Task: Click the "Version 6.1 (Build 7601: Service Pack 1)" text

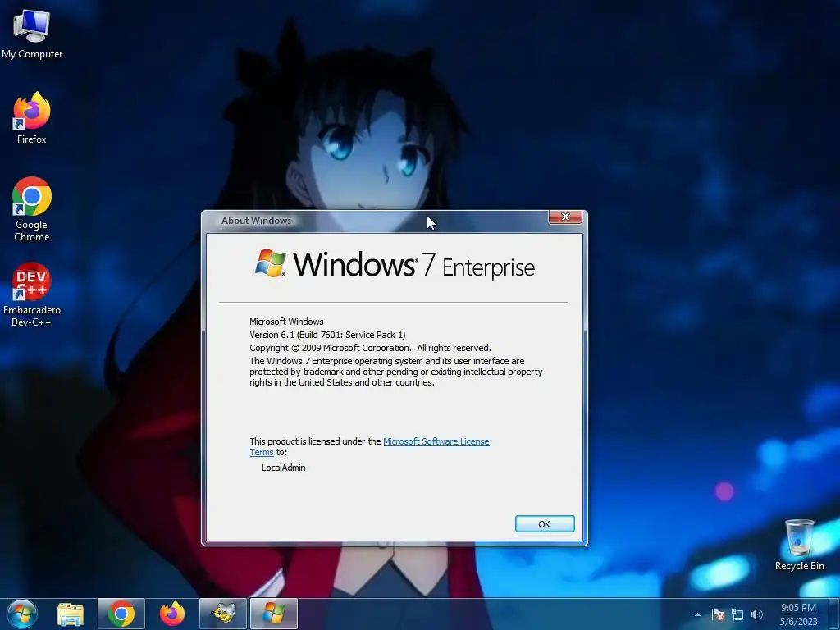Action: click(327, 335)
